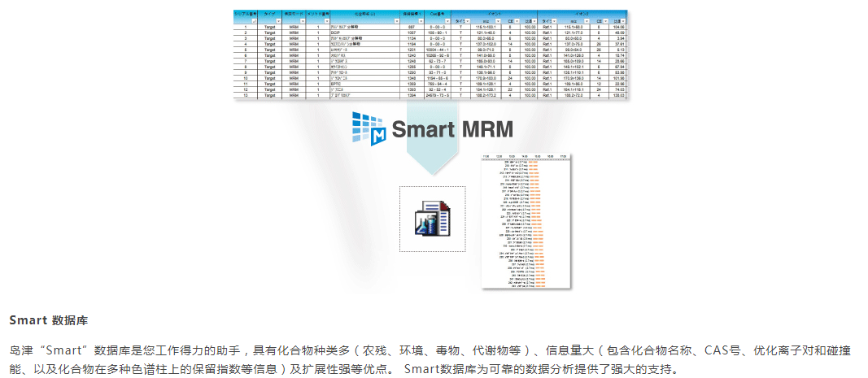The height and width of the screenshot is (378, 868).
Task: Click retention index value 1394
Action: pyautogui.click(x=412, y=95)
